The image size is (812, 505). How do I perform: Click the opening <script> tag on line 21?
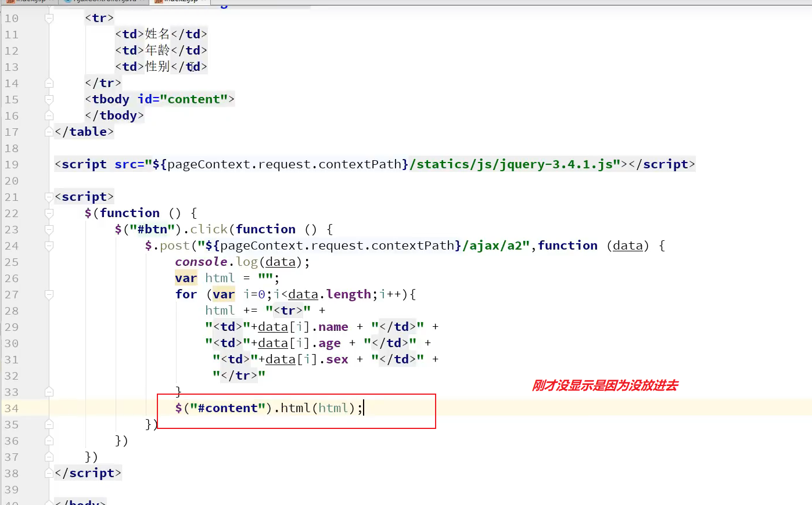click(x=84, y=197)
